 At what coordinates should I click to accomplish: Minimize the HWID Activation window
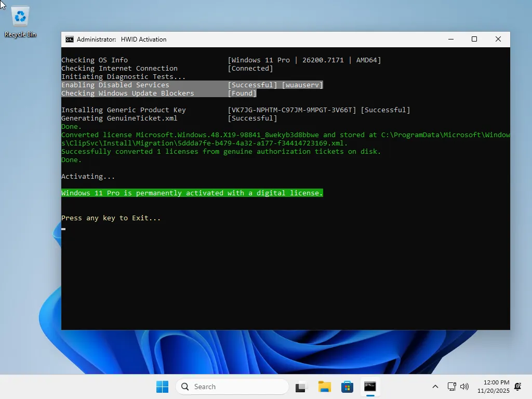click(x=451, y=39)
